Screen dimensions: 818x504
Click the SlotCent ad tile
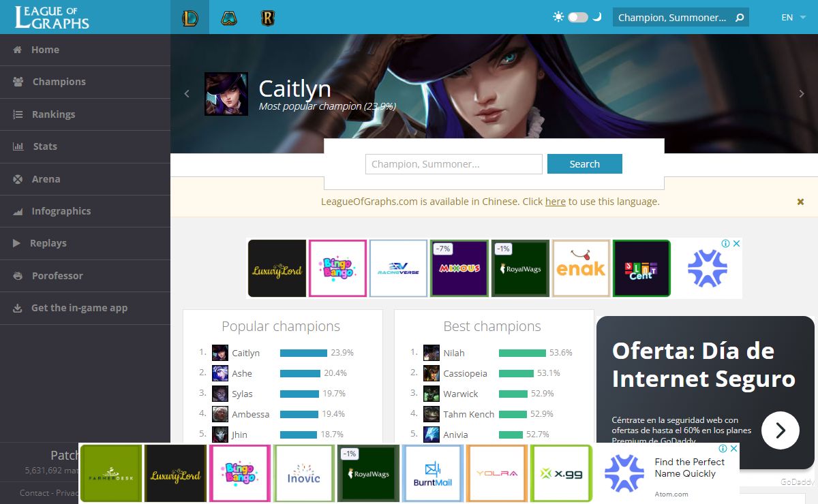[x=641, y=268]
